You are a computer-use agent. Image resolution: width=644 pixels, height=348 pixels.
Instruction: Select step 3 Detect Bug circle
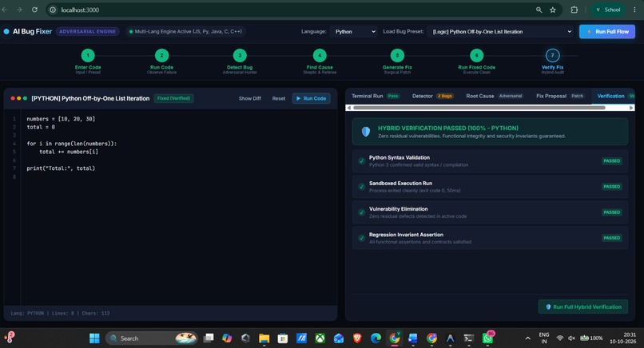(240, 55)
